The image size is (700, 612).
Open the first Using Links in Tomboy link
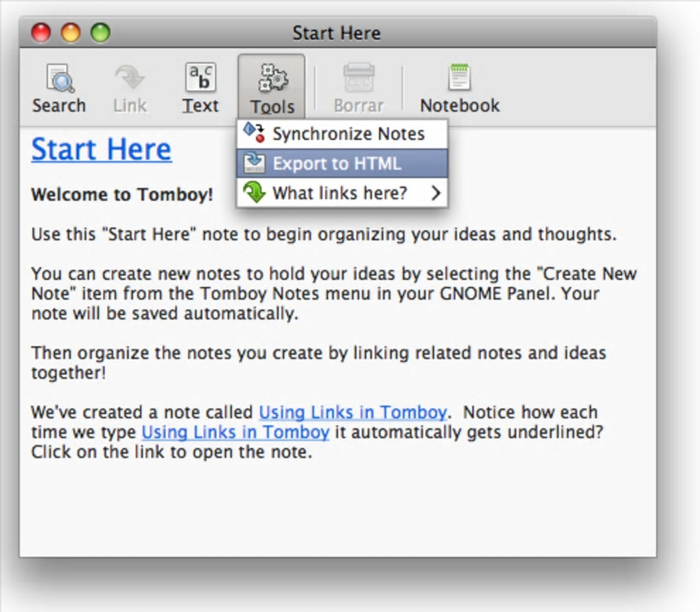353,412
